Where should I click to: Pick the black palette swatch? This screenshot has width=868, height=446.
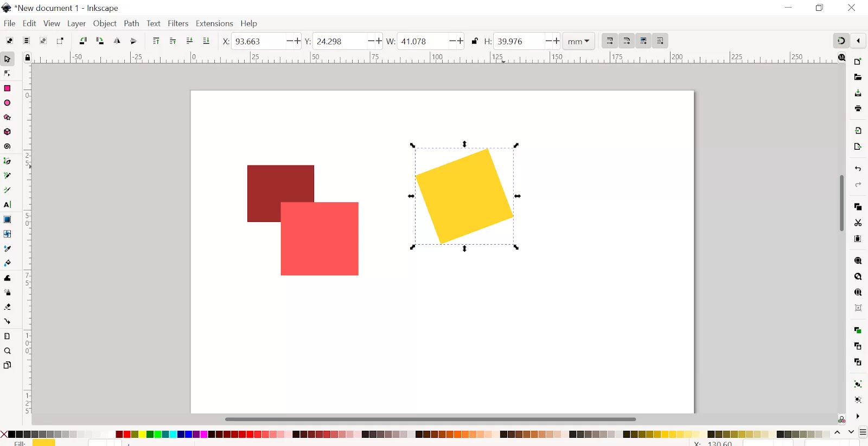[x=12, y=435]
